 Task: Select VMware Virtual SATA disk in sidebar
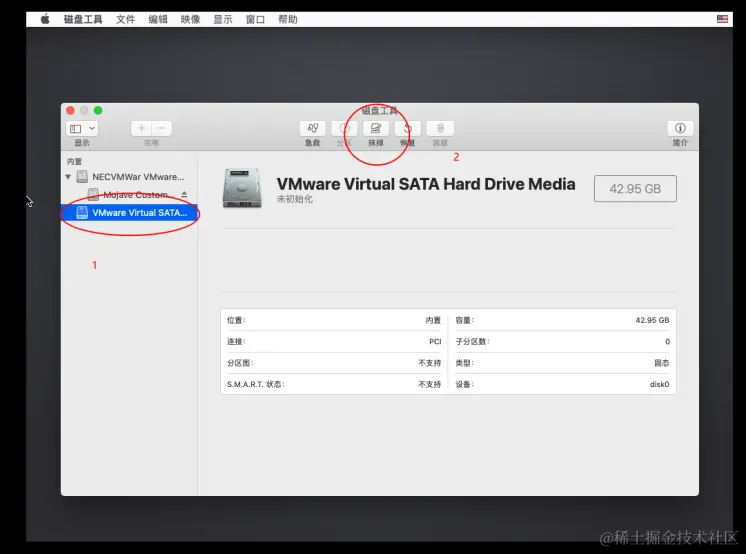pos(129,213)
